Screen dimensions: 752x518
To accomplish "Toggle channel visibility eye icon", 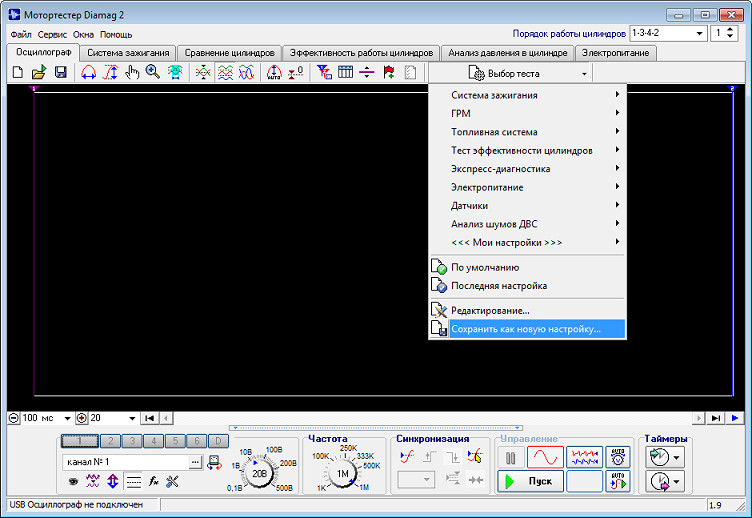I will pyautogui.click(x=73, y=481).
